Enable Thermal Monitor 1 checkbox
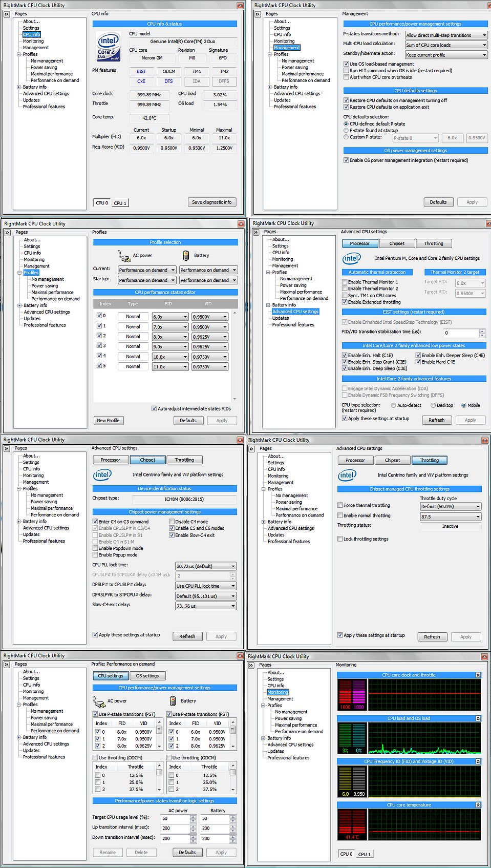Screen dimensions: 491x868 (x=345, y=282)
